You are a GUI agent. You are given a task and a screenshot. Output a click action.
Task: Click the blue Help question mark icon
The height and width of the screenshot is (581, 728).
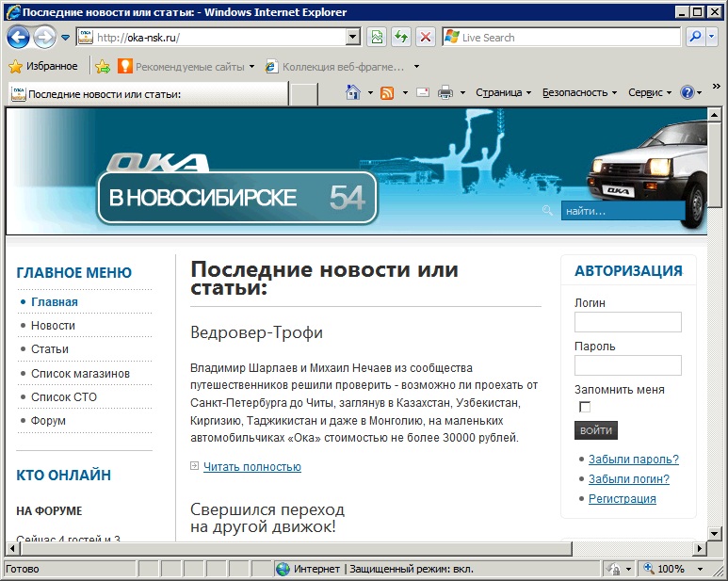[687, 93]
